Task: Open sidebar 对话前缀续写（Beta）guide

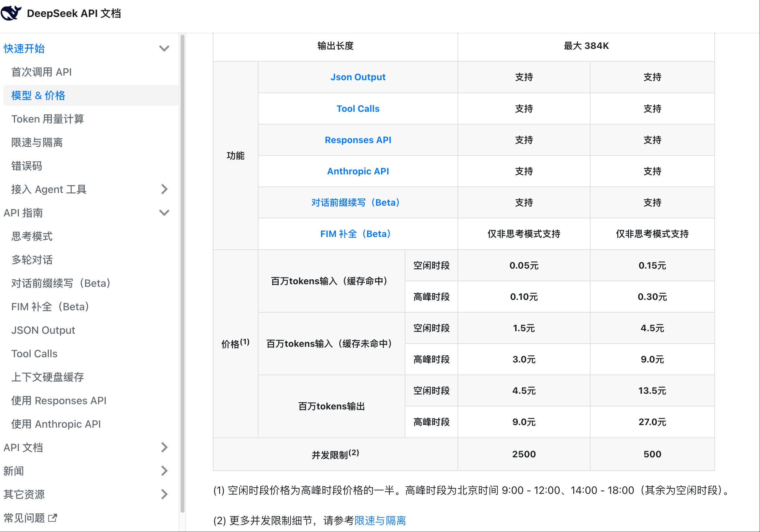Action: tap(61, 283)
